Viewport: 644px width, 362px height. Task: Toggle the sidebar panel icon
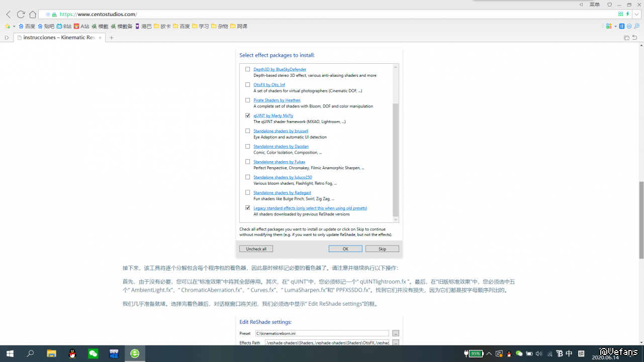click(x=7, y=38)
